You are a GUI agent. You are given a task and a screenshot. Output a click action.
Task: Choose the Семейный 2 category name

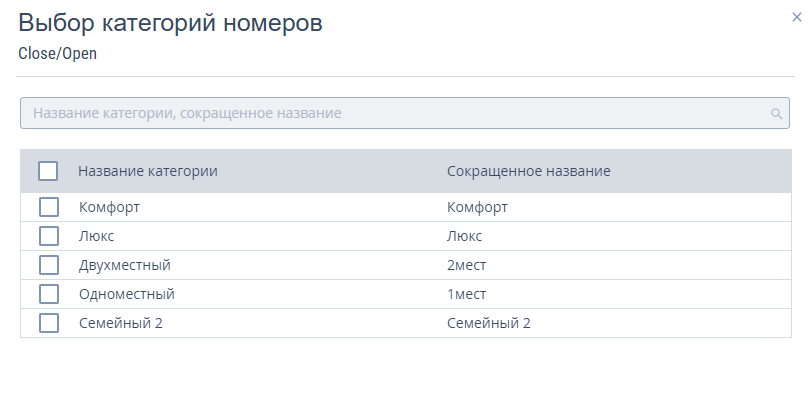121,323
